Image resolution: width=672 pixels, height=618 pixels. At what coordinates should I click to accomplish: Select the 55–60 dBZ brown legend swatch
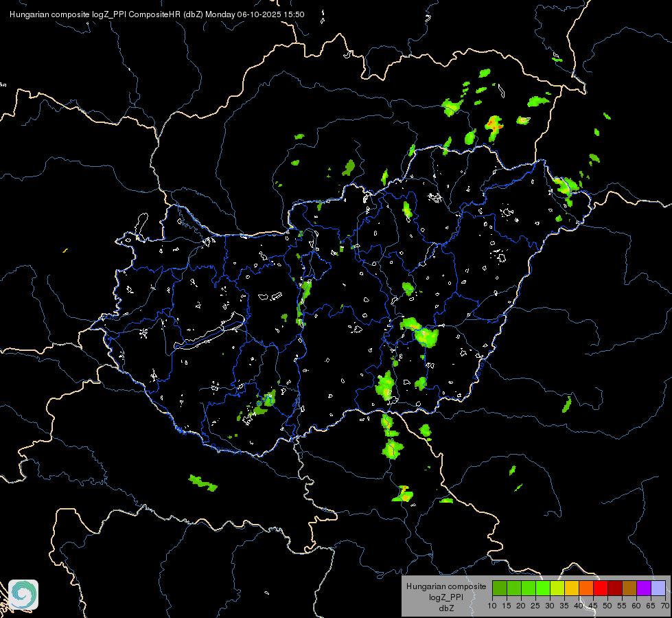click(x=629, y=588)
